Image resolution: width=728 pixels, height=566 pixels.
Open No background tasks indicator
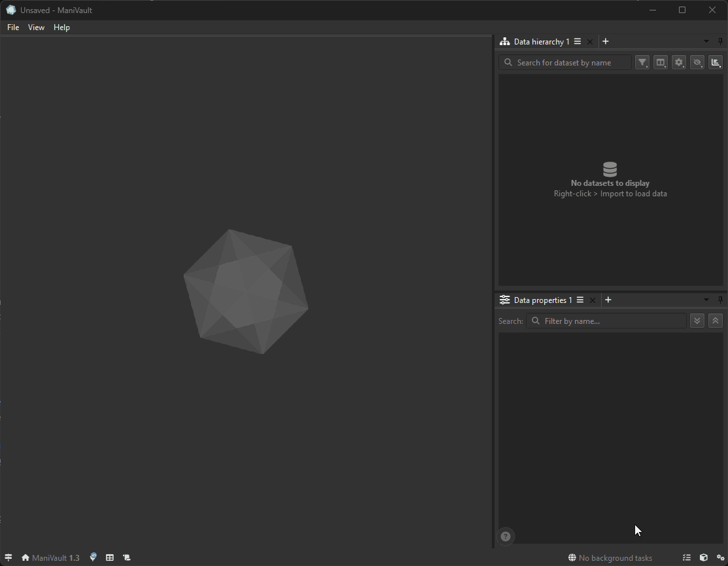coord(610,558)
